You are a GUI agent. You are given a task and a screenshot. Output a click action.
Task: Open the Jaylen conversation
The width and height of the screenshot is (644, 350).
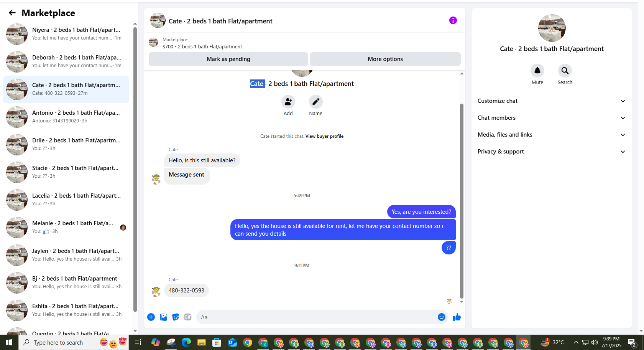coord(66,255)
